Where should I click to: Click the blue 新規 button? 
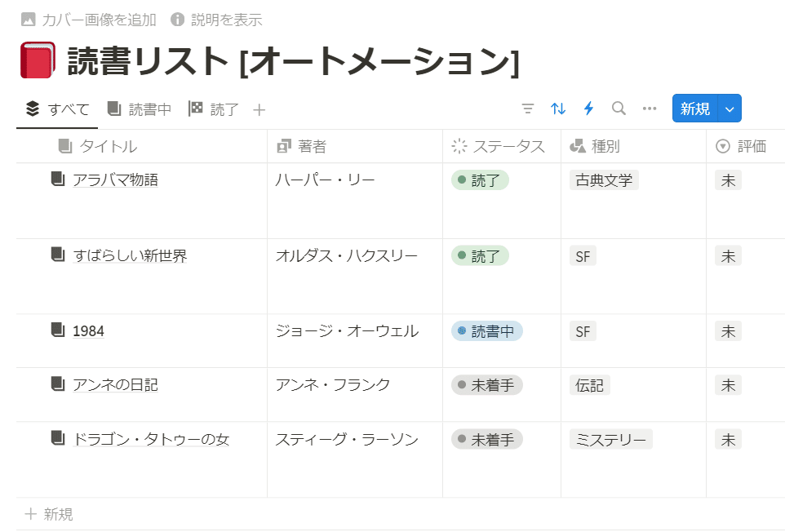click(x=695, y=109)
